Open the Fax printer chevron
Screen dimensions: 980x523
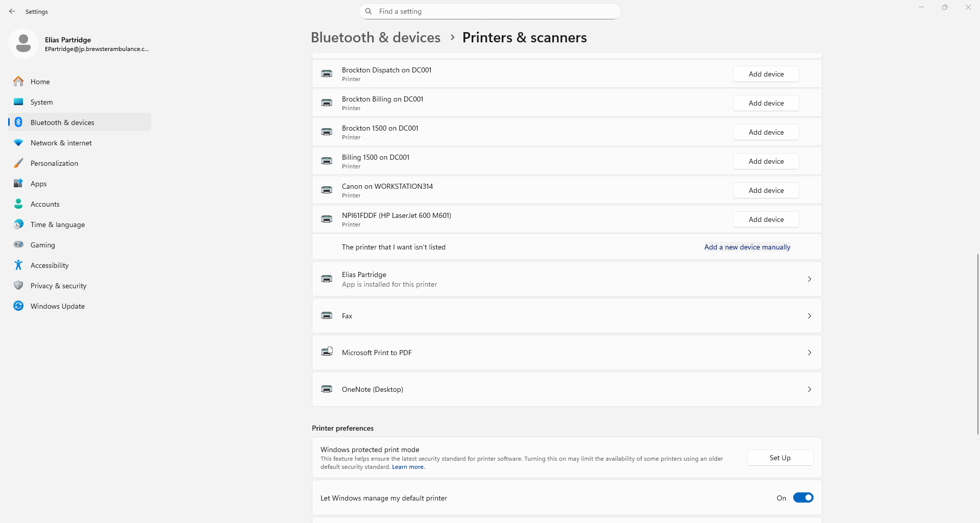pyautogui.click(x=810, y=316)
